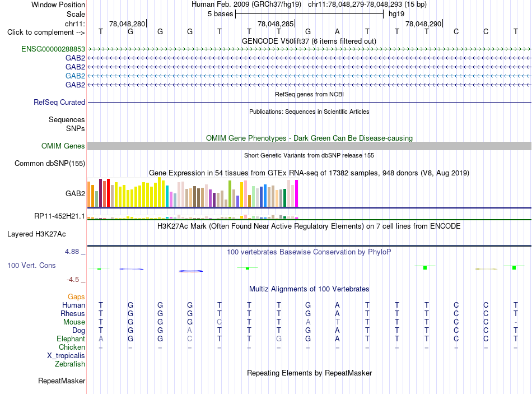Click the 'A' base in the sequence ruler
This screenshot has width=532, height=394.
(x=337, y=31)
